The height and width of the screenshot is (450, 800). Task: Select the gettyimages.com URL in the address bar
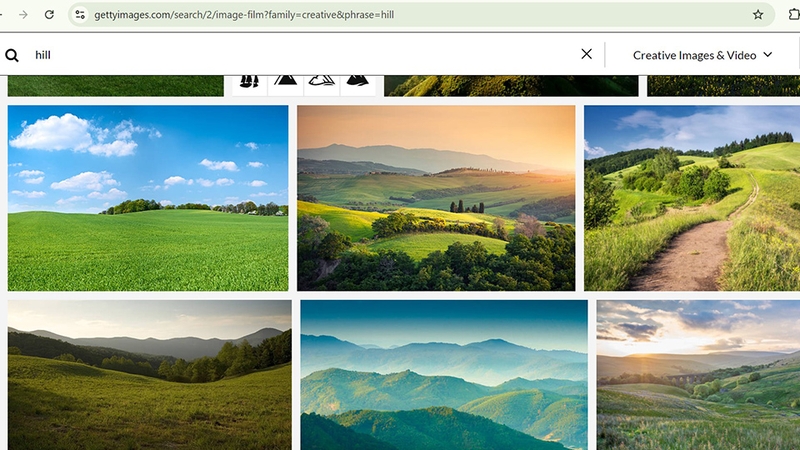click(x=244, y=15)
